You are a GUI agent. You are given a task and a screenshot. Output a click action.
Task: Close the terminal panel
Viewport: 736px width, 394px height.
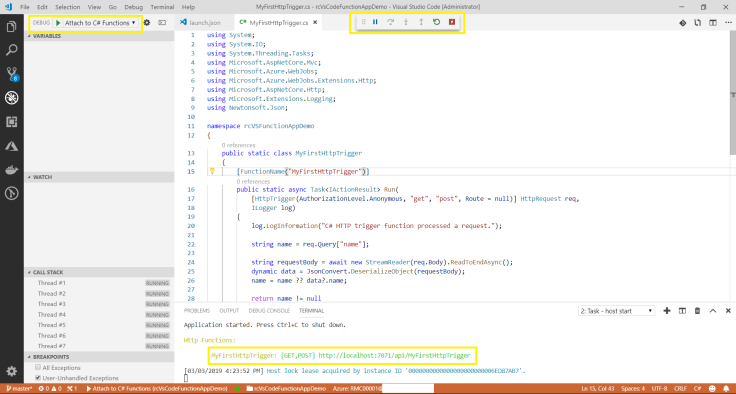(x=728, y=311)
